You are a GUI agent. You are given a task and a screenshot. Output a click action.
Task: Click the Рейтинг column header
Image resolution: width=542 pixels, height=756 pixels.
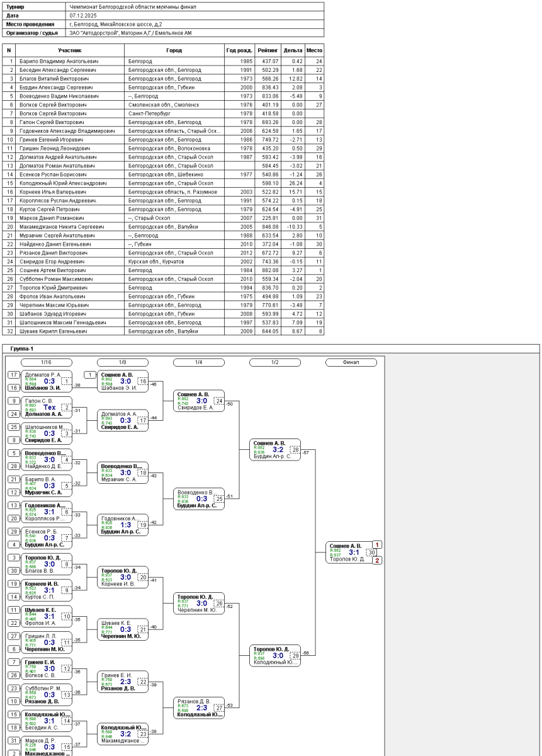268,50
